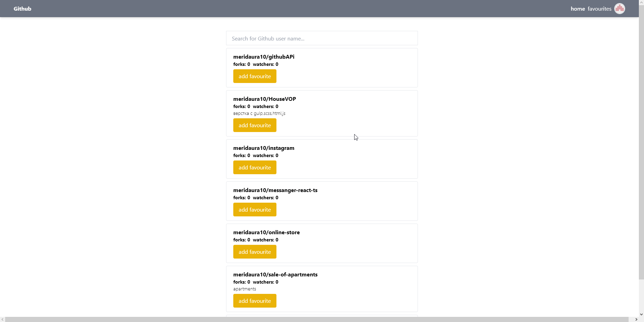Viewport: 644px width, 322px height.
Task: Click the vertical scrollbar thumb
Action: tap(641, 142)
